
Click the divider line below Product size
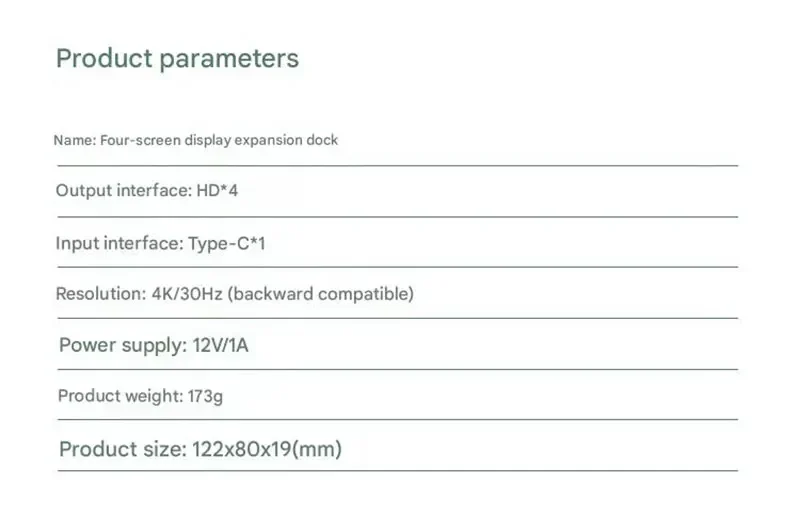point(397,470)
